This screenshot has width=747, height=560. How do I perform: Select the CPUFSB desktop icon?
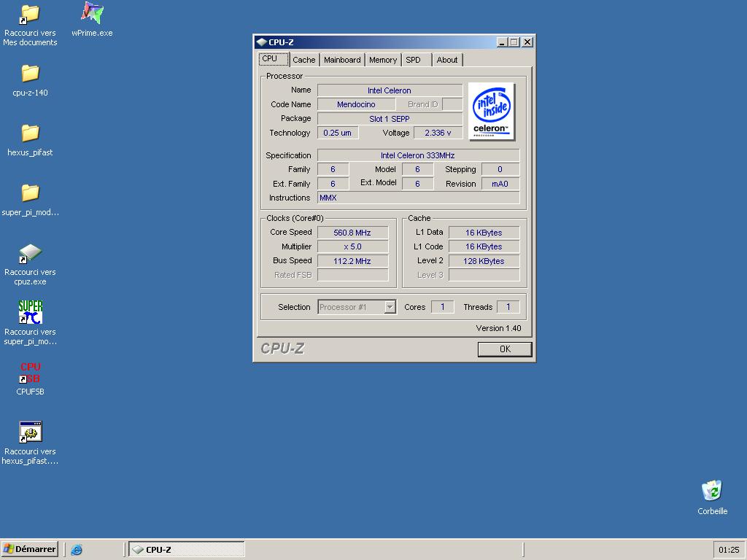click(30, 378)
